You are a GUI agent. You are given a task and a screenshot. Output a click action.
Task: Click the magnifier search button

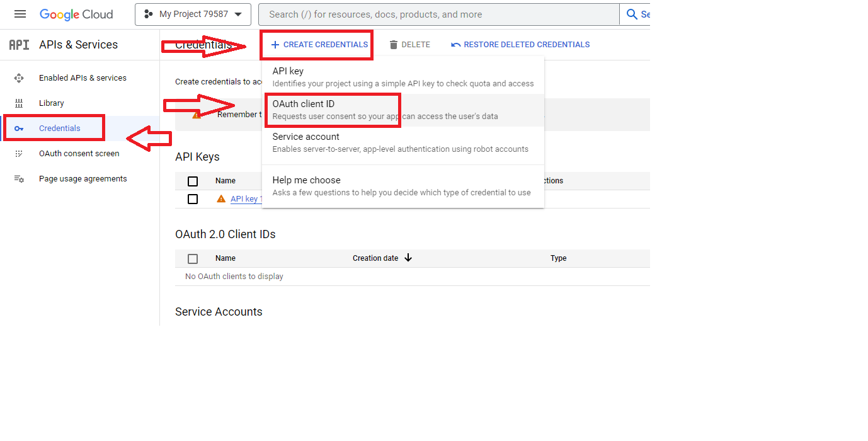[x=632, y=14]
